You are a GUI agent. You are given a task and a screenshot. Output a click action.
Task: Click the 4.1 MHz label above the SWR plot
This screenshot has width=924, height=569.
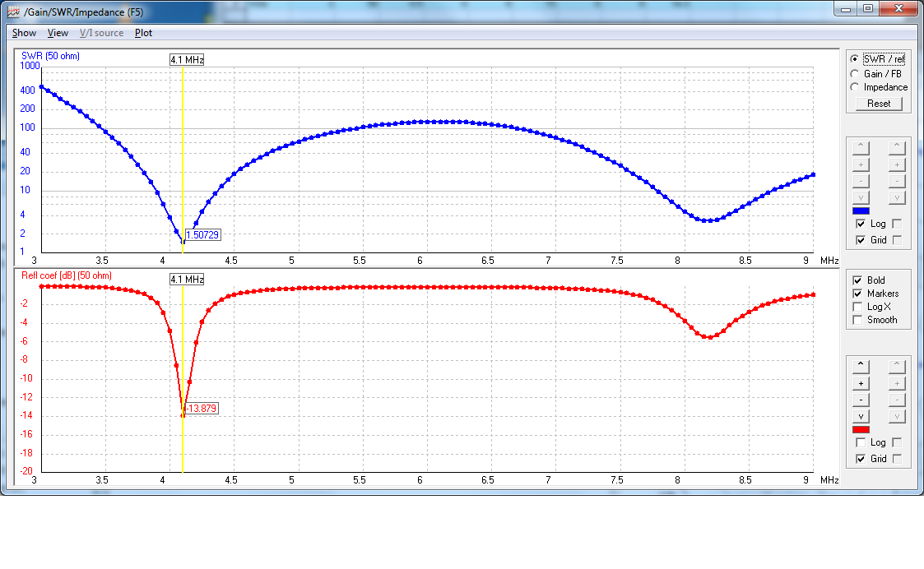pyautogui.click(x=187, y=59)
